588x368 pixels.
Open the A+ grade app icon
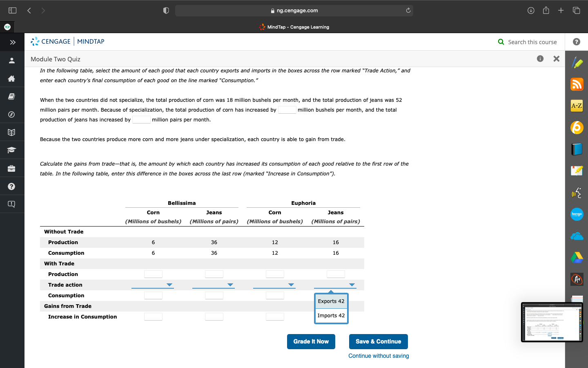577,279
